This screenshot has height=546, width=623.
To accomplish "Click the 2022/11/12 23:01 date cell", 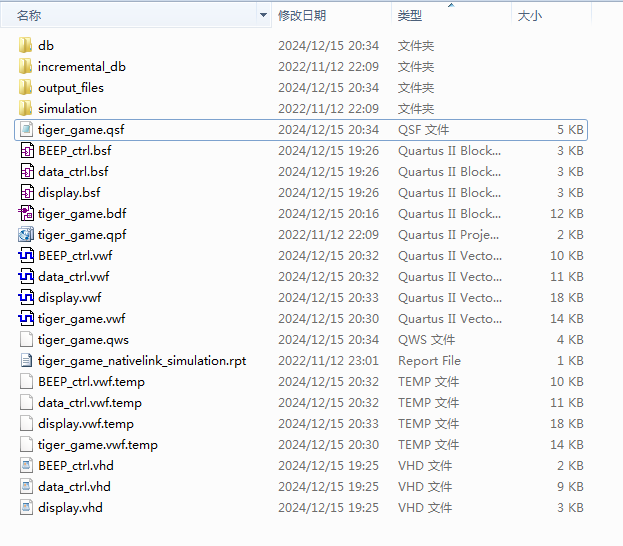I will 328,360.
